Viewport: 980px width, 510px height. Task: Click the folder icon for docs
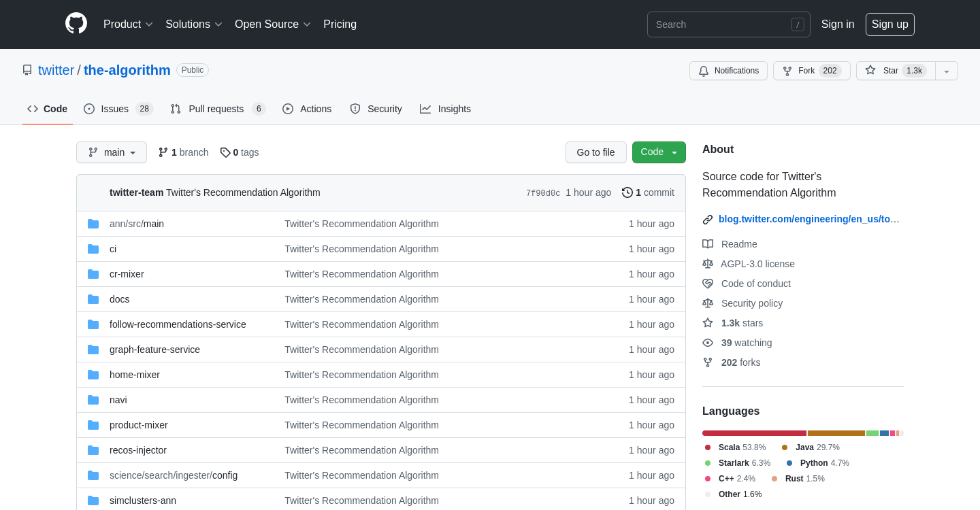[93, 299]
